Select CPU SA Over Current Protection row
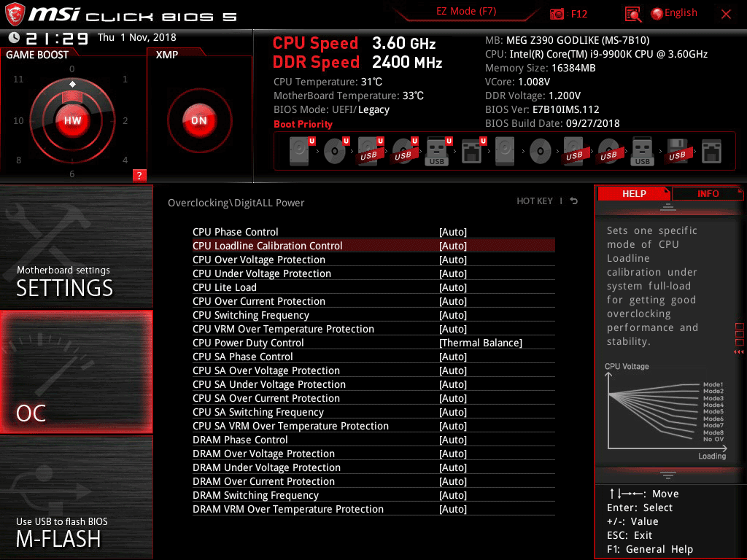This screenshot has height=560, width=747. point(373,398)
